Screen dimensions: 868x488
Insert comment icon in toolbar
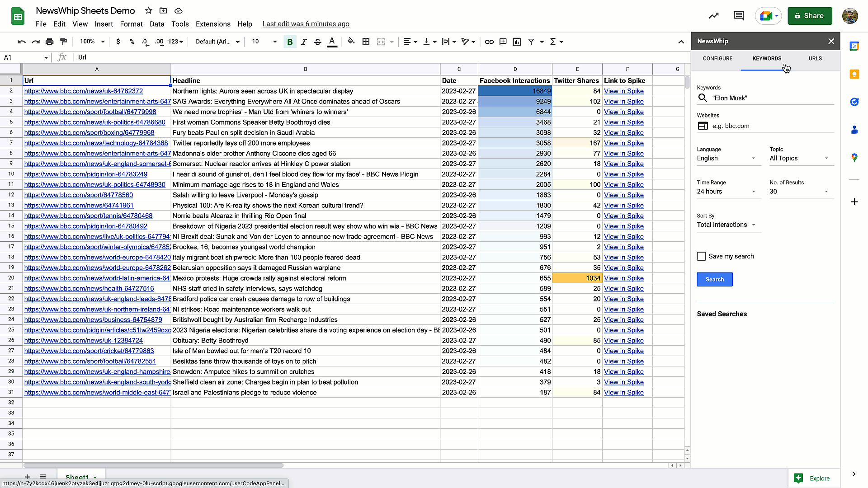pyautogui.click(x=503, y=42)
